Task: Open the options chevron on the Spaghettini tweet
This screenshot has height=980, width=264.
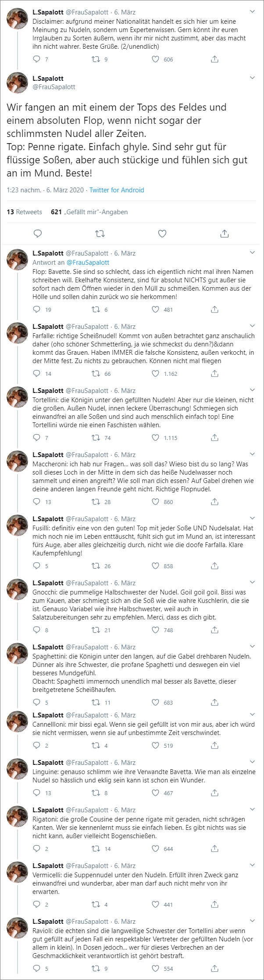Action: tap(252, 647)
